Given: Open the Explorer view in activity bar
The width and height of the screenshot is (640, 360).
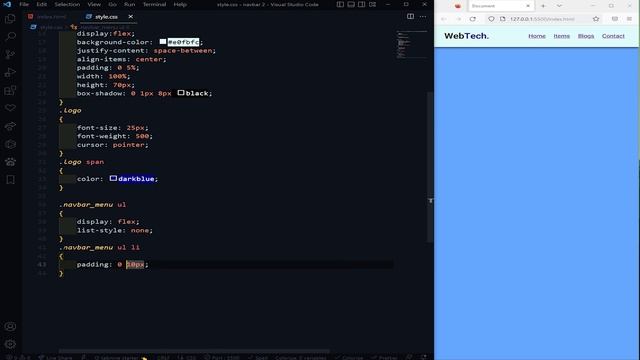Looking at the screenshot, I should click(10, 19).
